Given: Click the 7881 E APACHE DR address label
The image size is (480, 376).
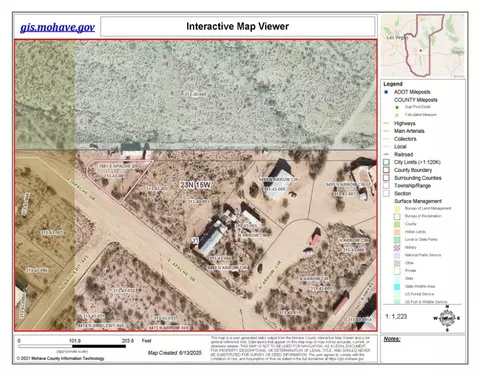Looking at the screenshot, I should pos(118,166).
